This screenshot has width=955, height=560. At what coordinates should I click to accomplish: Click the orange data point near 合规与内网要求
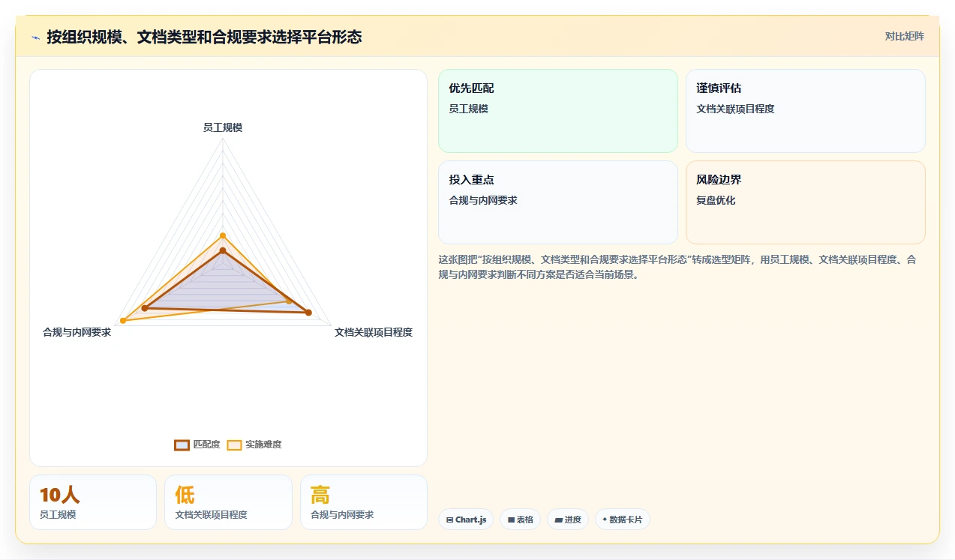click(123, 321)
